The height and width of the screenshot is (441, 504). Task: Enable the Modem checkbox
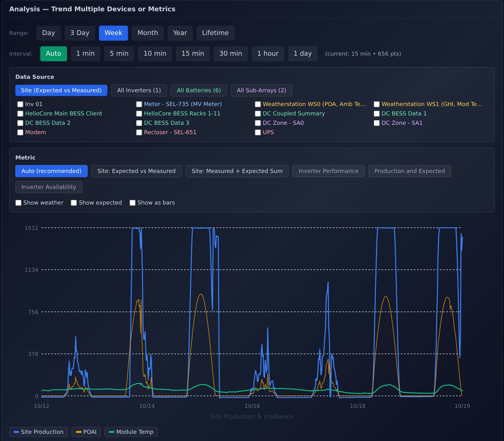tap(21, 132)
